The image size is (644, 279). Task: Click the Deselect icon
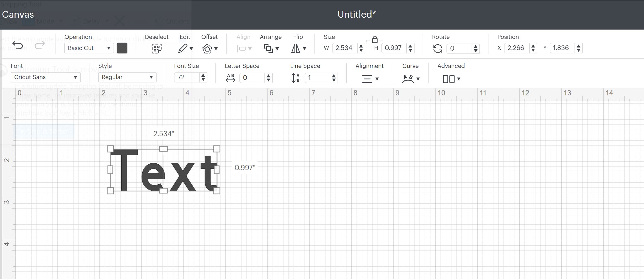tap(157, 48)
